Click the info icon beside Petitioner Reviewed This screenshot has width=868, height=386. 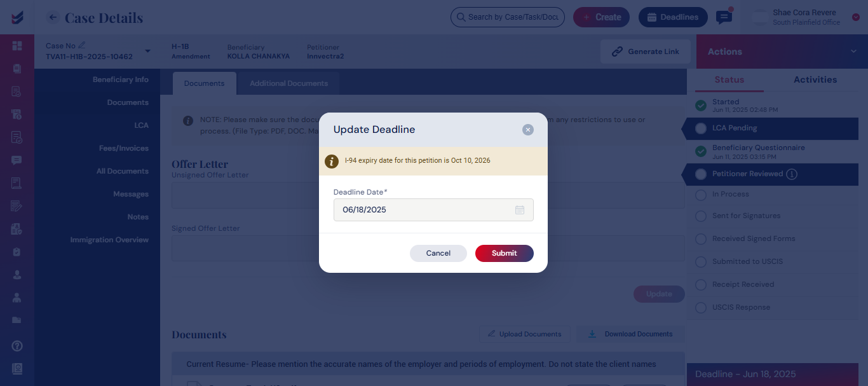(x=792, y=174)
